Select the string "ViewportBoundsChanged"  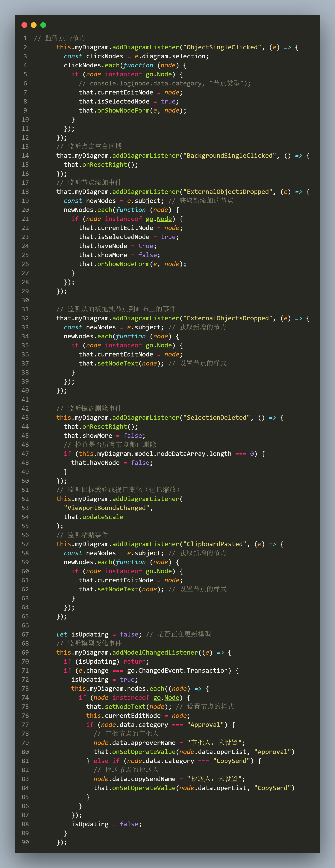click(x=107, y=508)
